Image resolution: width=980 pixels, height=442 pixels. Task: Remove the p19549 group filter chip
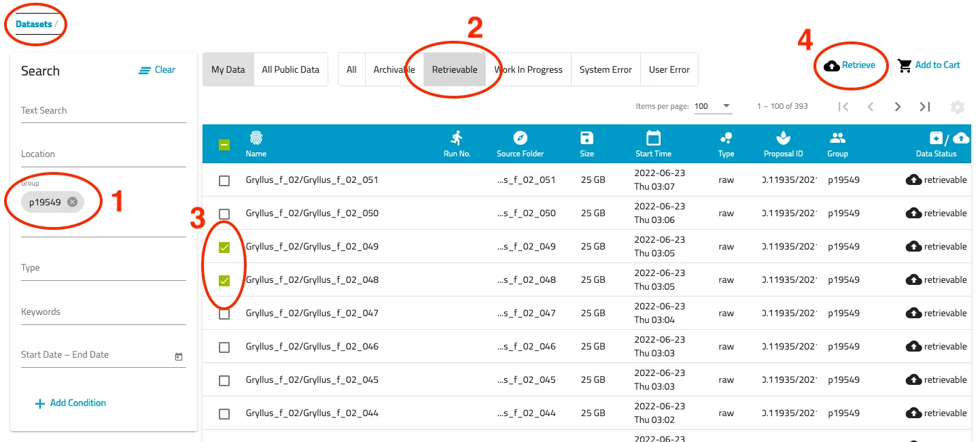(x=73, y=202)
